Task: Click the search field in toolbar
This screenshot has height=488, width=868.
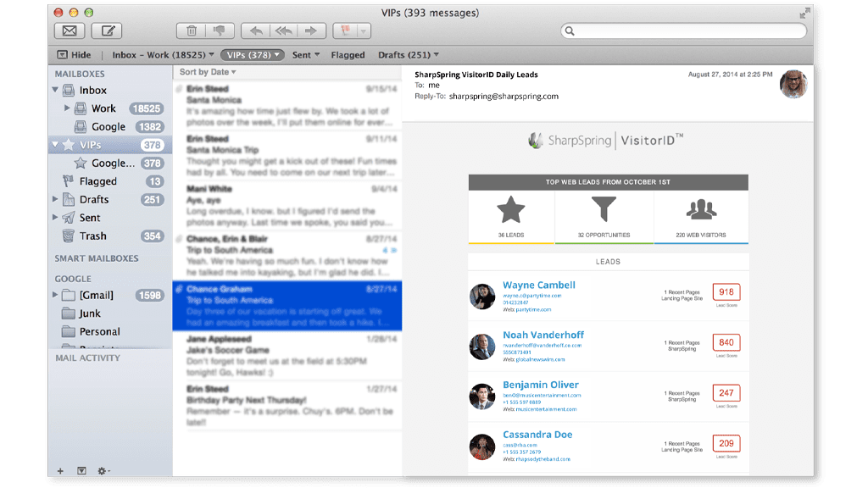Action: tap(684, 31)
